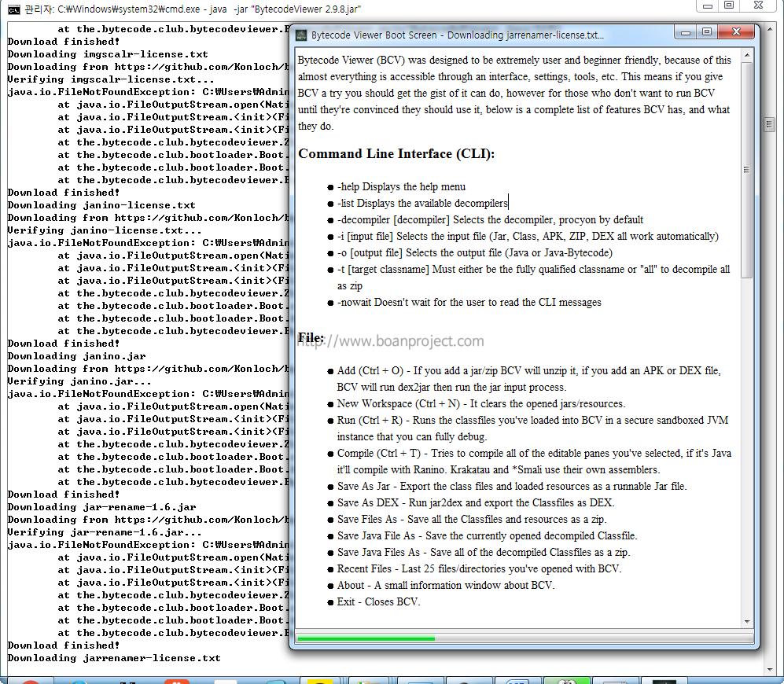Screen dimensions: 784x684
Task: Maximize the Bytecode Viewer Boot Screen window
Action: 706,32
